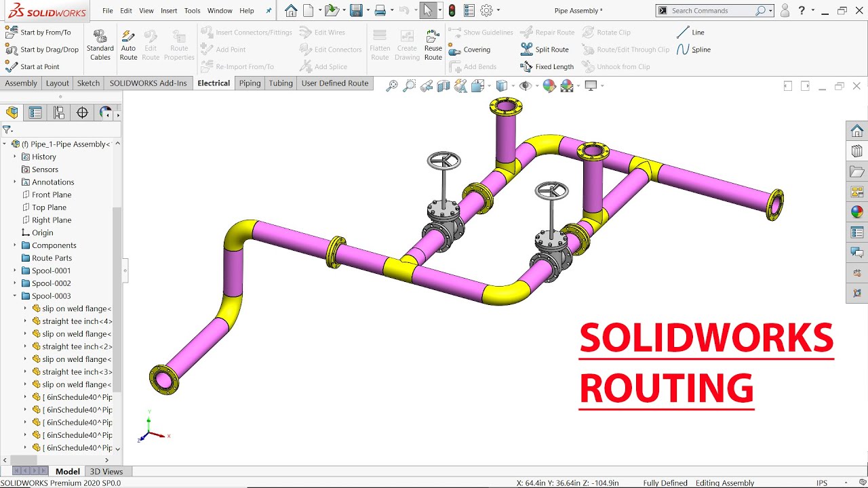Click IPS unit system in status bar

[x=822, y=483]
